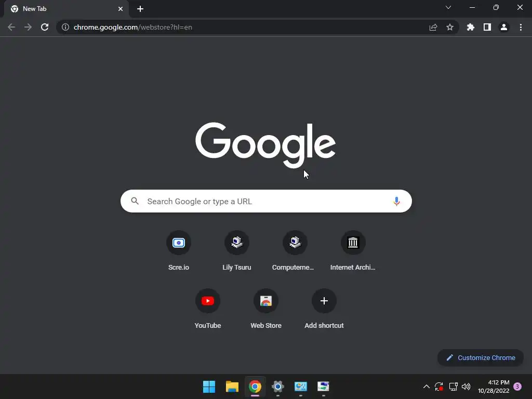The image size is (532, 399).
Task: Click the sync tray icon with red dot
Action: [439, 387]
